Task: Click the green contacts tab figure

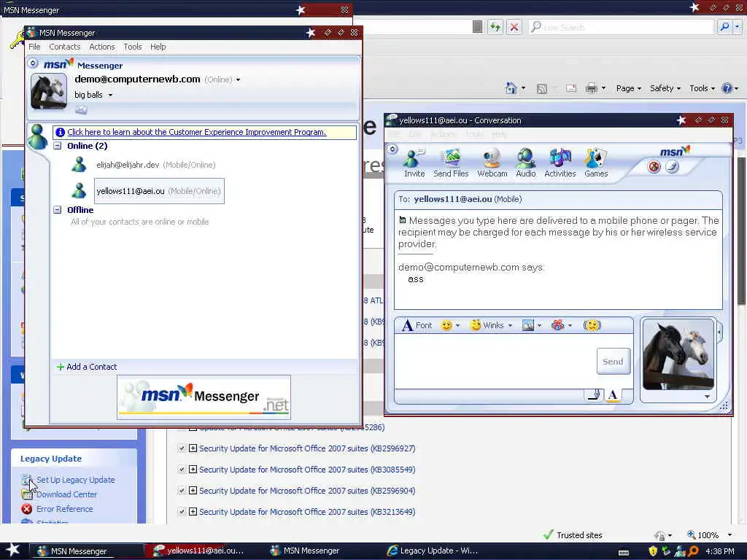Action: [37, 136]
